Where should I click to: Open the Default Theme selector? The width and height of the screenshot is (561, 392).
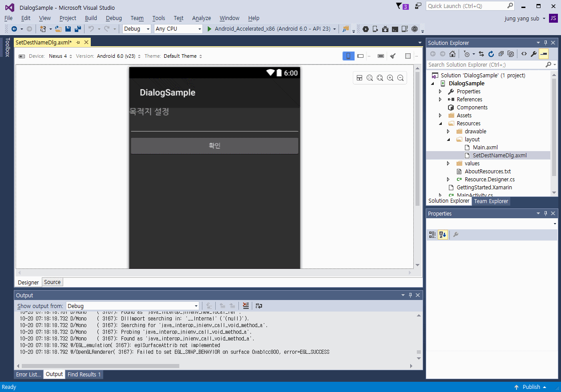(x=183, y=56)
